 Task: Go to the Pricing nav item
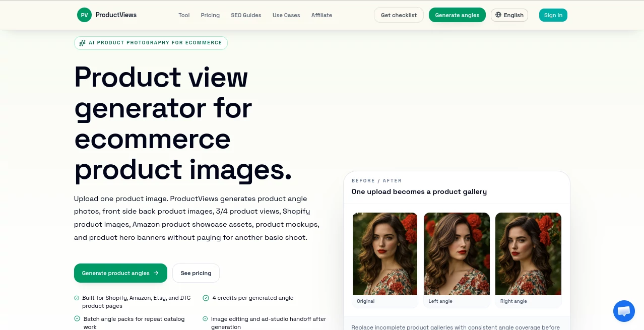point(210,15)
